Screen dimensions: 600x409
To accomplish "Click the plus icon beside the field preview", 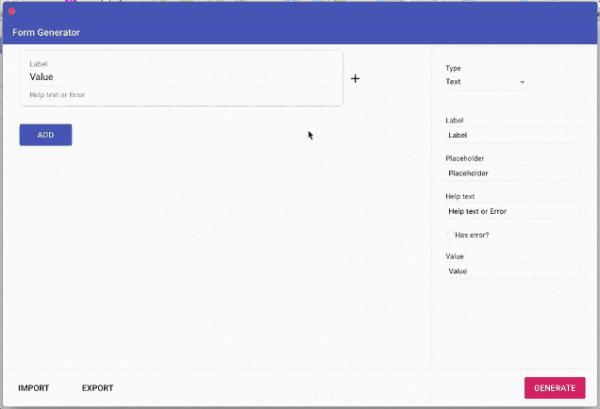I will tap(355, 79).
